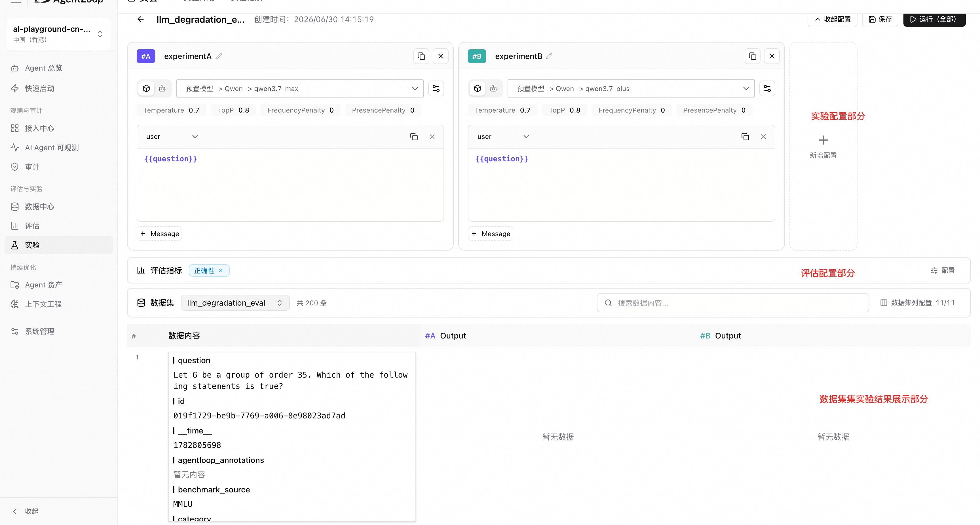
Task: Select agent mode robot icon in experimentB
Action: (493, 89)
